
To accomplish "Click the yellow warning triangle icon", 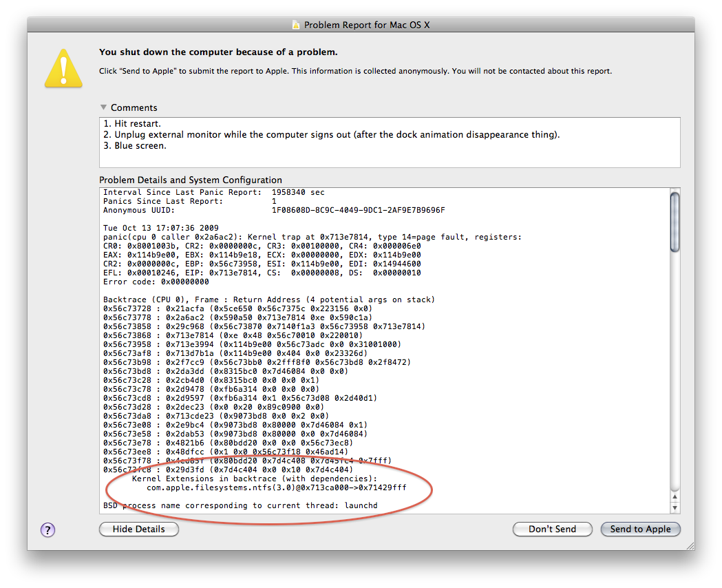I will tap(63, 69).
